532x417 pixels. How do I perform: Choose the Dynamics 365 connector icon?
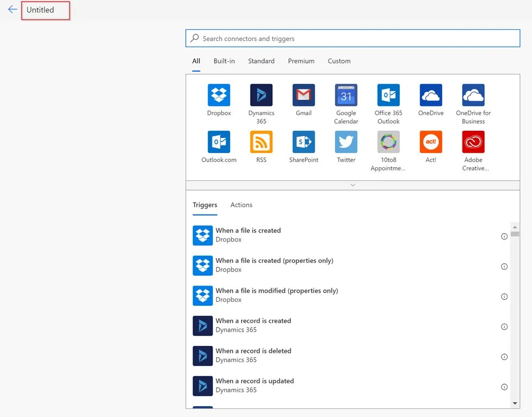click(261, 95)
